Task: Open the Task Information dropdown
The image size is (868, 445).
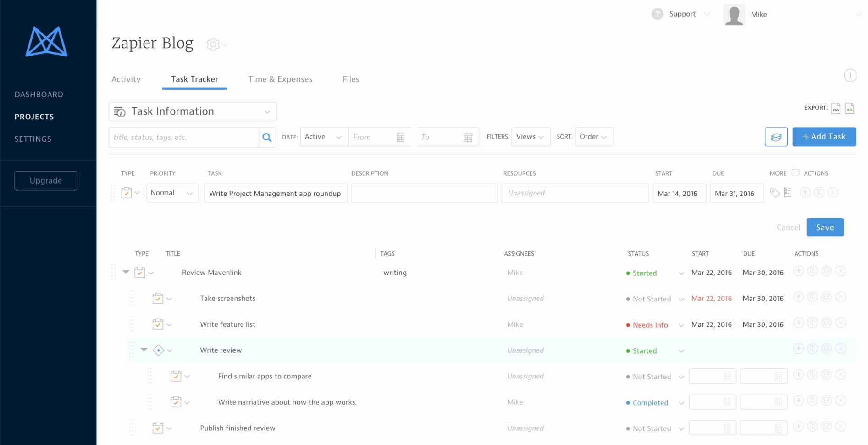Action: [193, 111]
